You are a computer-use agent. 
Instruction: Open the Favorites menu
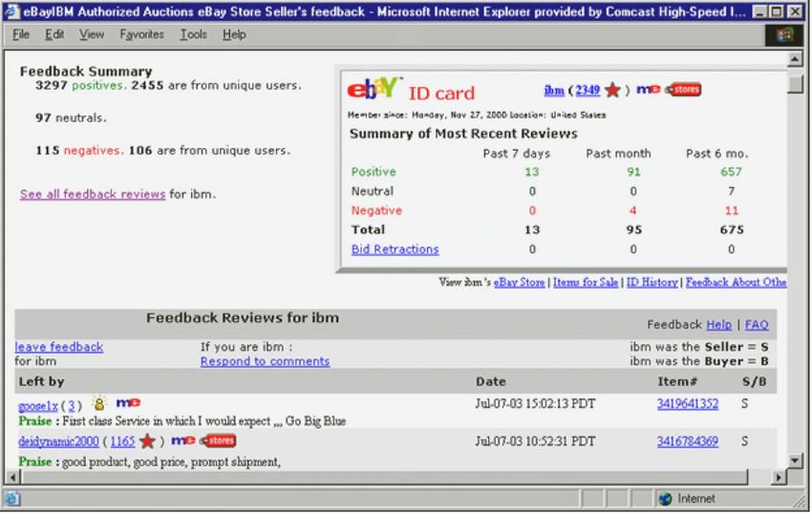(141, 34)
